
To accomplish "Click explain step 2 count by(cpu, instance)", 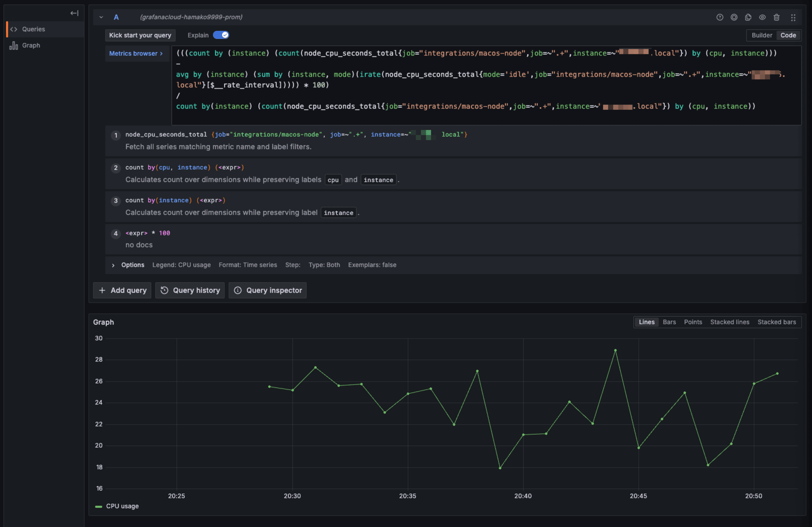I will pyautogui.click(x=453, y=173).
